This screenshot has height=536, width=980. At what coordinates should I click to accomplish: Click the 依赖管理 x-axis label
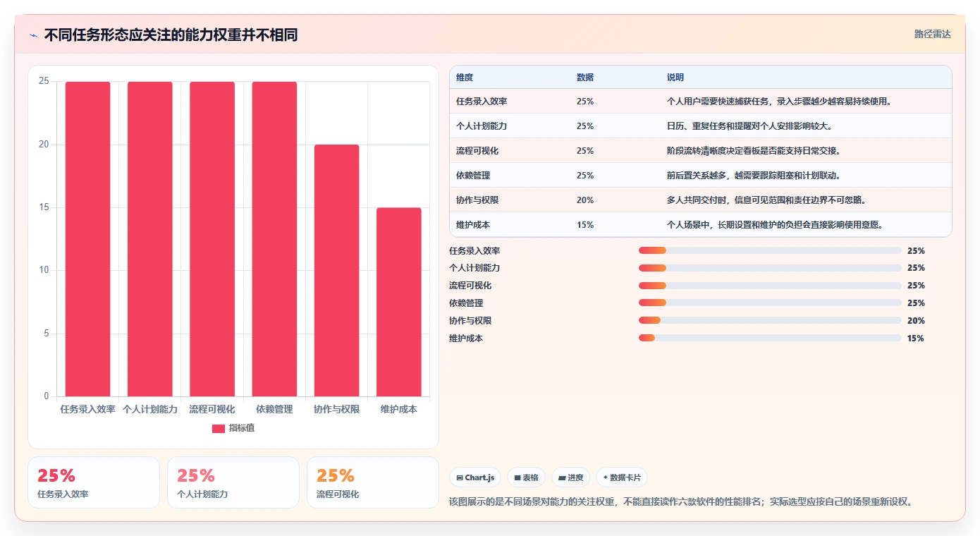coord(274,409)
